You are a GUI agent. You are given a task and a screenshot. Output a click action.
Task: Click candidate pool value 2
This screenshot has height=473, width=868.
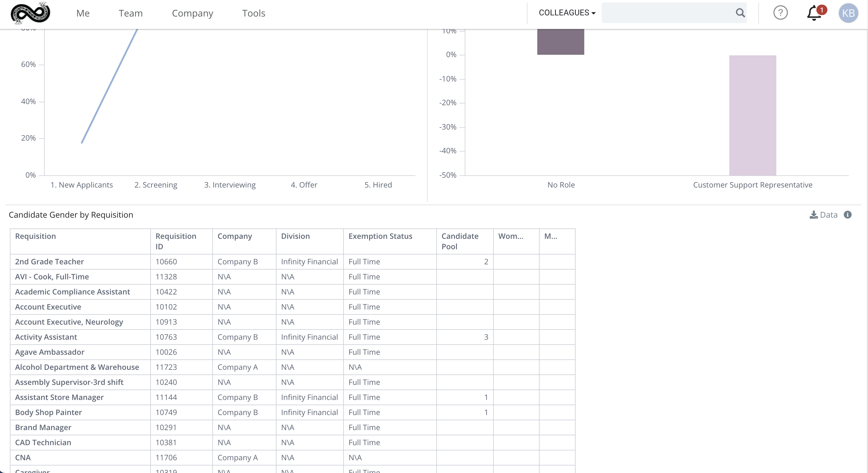[x=486, y=262]
